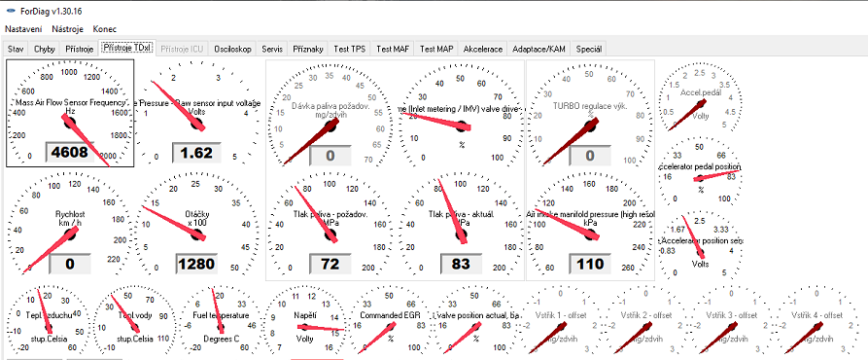Viewport: 868px width, 360px height.
Task: Select the TURBO regulace gauge
Action: coord(590,115)
